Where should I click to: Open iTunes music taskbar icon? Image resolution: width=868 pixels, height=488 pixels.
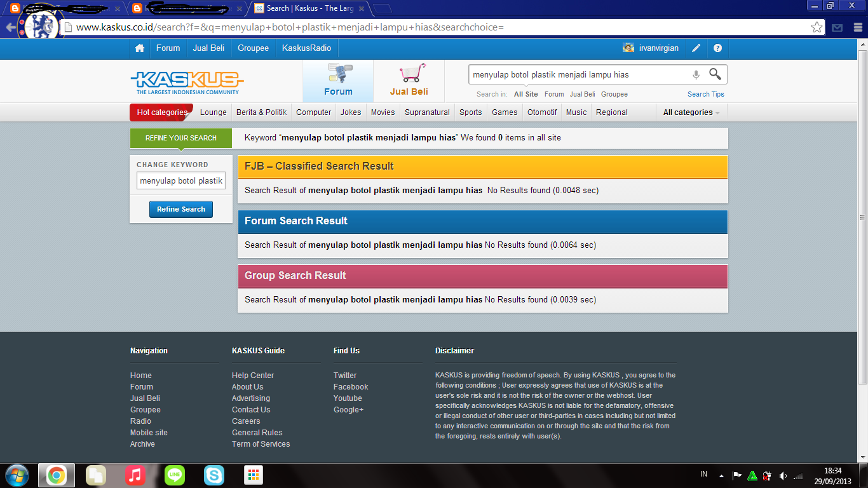(135, 475)
